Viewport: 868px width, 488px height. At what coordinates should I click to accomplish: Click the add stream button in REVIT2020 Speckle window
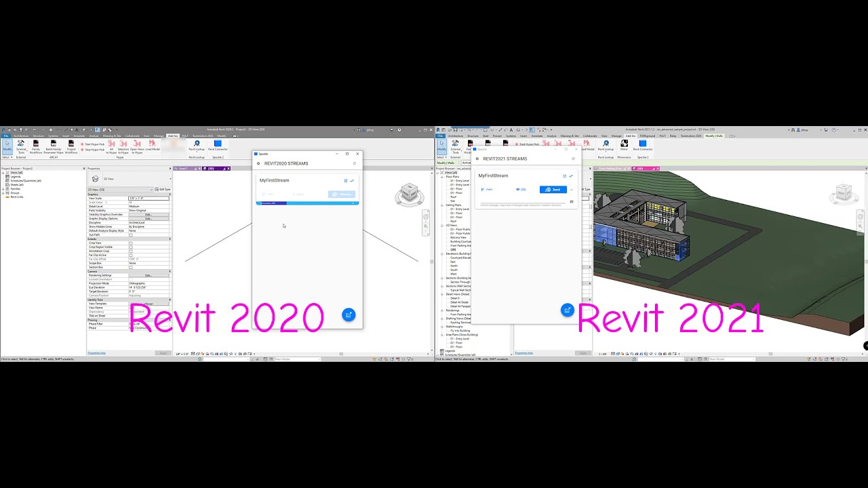(x=349, y=314)
